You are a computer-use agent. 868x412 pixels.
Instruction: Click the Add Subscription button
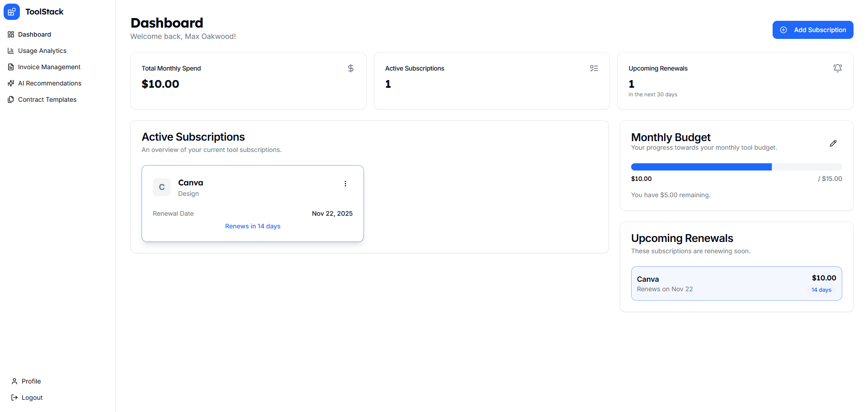(813, 30)
